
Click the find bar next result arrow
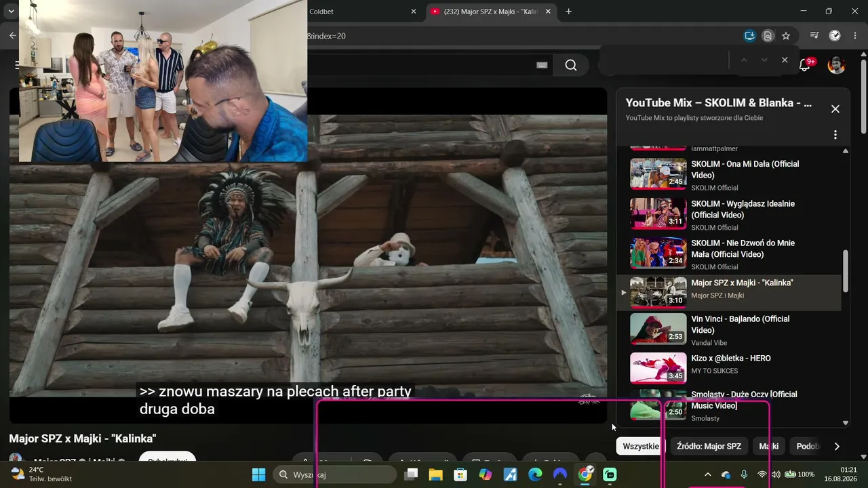764,60
